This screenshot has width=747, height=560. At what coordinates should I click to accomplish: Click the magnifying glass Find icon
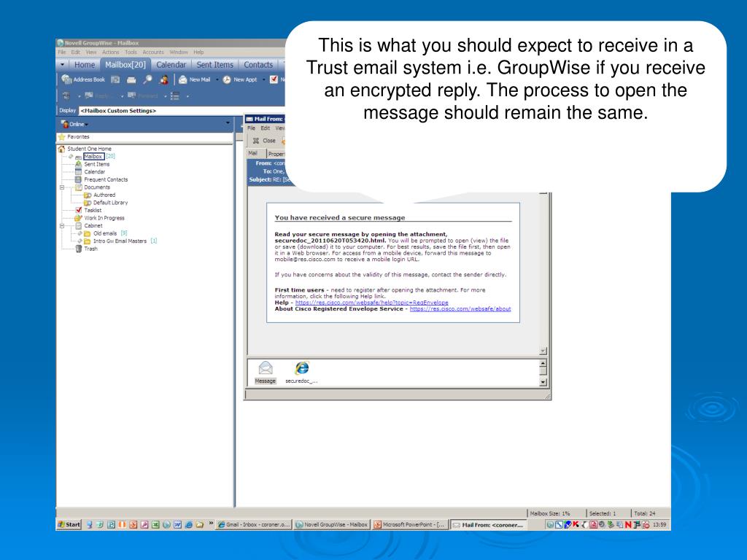147,79
